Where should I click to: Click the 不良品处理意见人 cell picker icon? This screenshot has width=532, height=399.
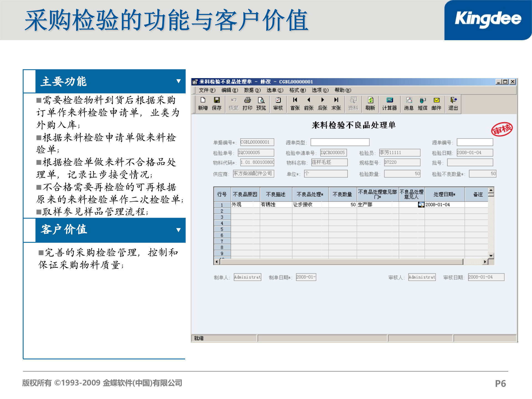tap(421, 204)
